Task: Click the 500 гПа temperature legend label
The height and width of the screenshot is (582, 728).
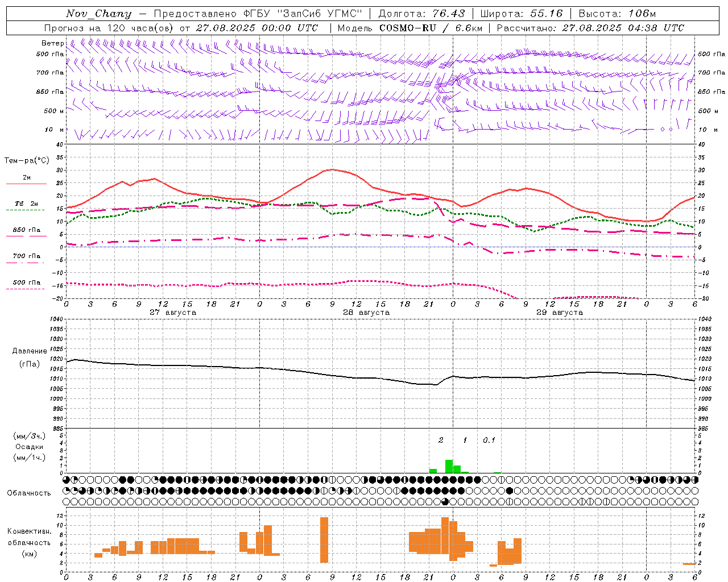Action: click(26, 282)
